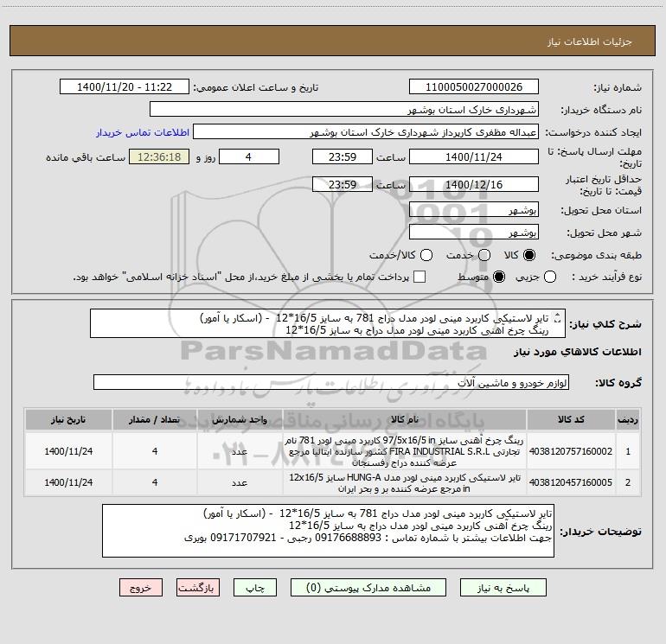Choose the جزیی purchase type radio

(549, 277)
